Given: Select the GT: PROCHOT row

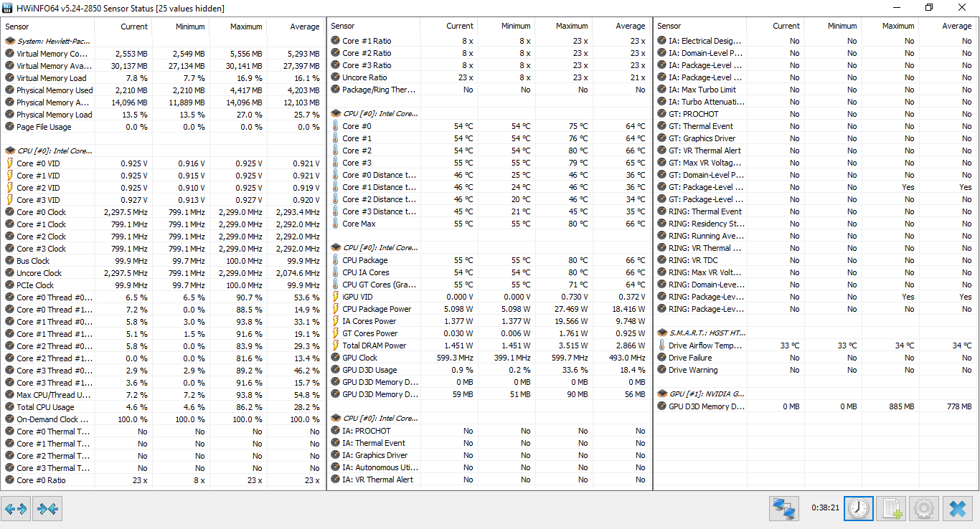Looking at the screenshot, I should tap(816, 114).
